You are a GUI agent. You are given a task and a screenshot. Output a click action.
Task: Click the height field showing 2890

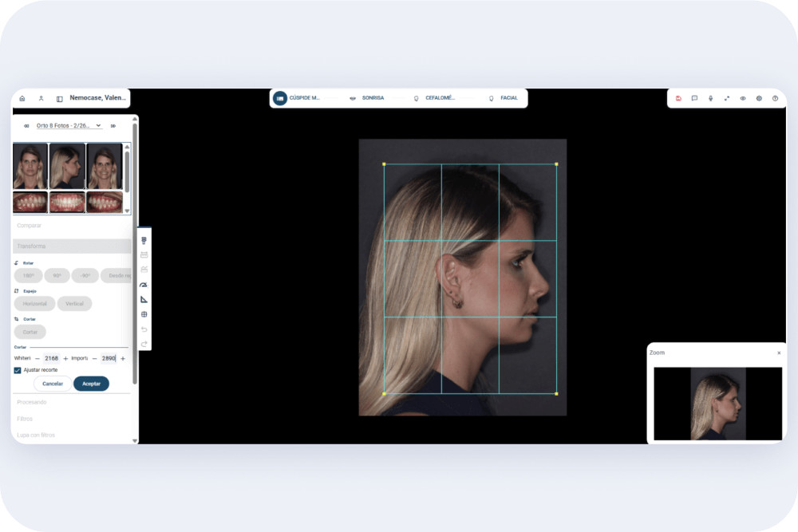point(109,359)
